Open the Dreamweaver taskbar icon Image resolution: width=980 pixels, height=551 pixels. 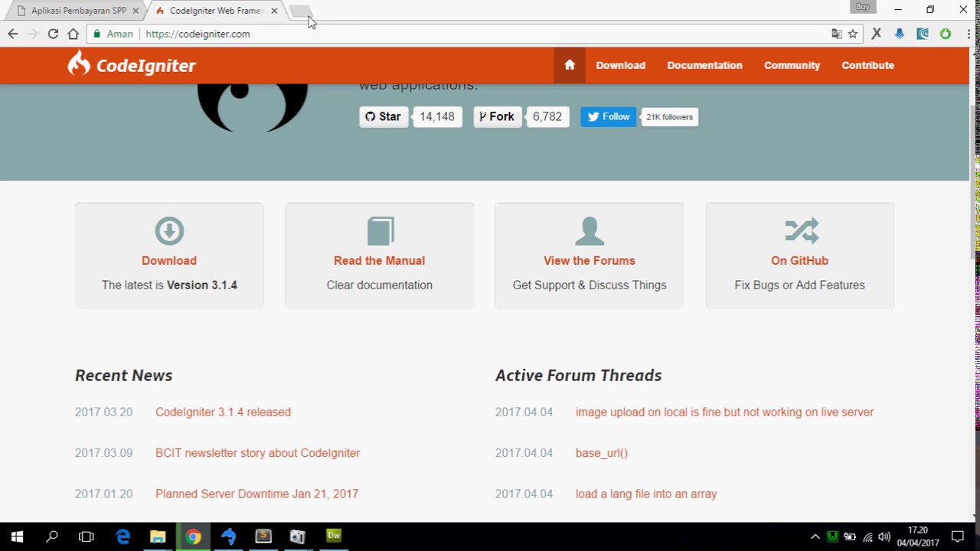click(x=334, y=537)
